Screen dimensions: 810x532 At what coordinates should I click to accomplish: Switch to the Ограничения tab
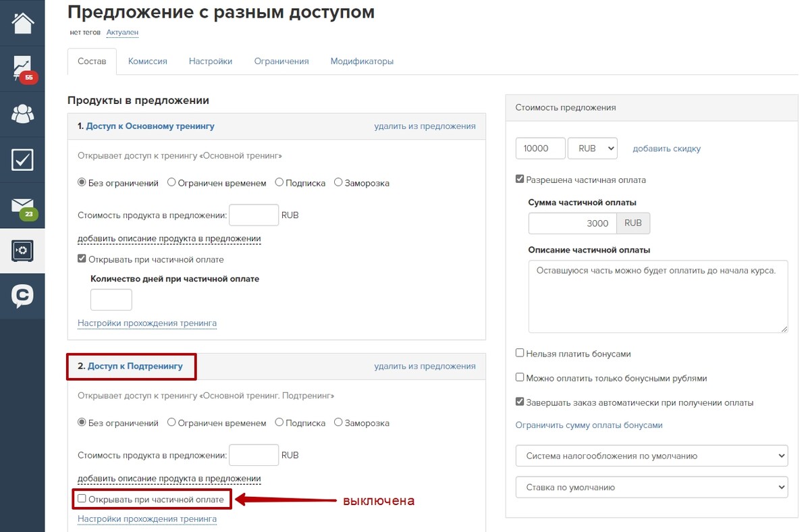[281, 61]
